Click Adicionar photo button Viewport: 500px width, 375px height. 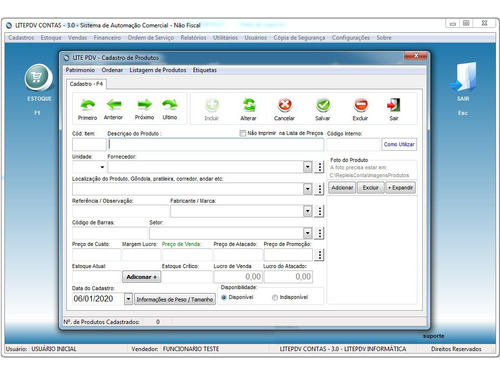pyautogui.click(x=342, y=188)
